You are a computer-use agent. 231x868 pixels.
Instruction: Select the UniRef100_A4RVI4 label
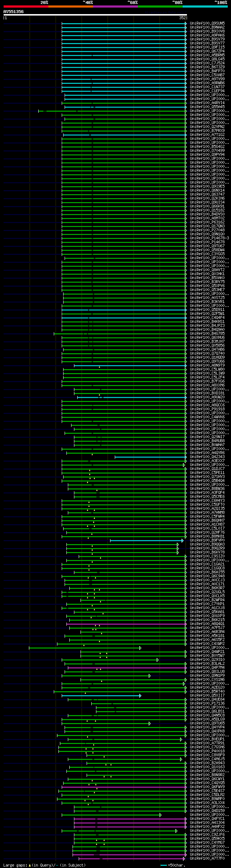pos(207,103)
